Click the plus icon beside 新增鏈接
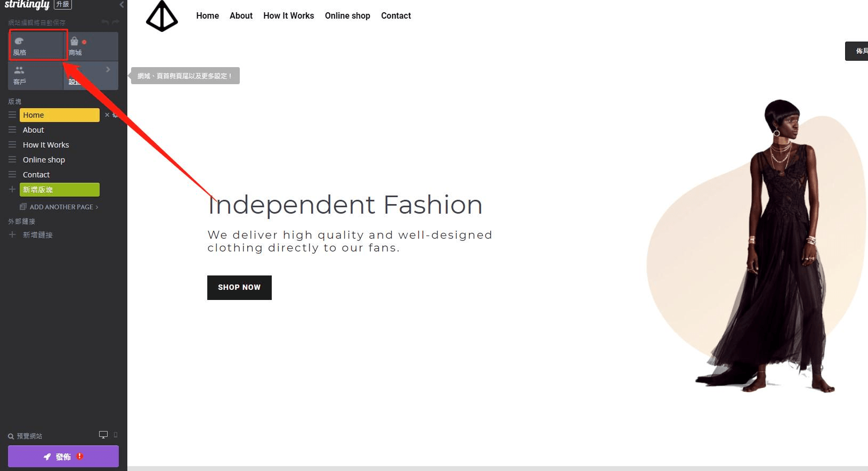This screenshot has height=471, width=868. point(12,234)
